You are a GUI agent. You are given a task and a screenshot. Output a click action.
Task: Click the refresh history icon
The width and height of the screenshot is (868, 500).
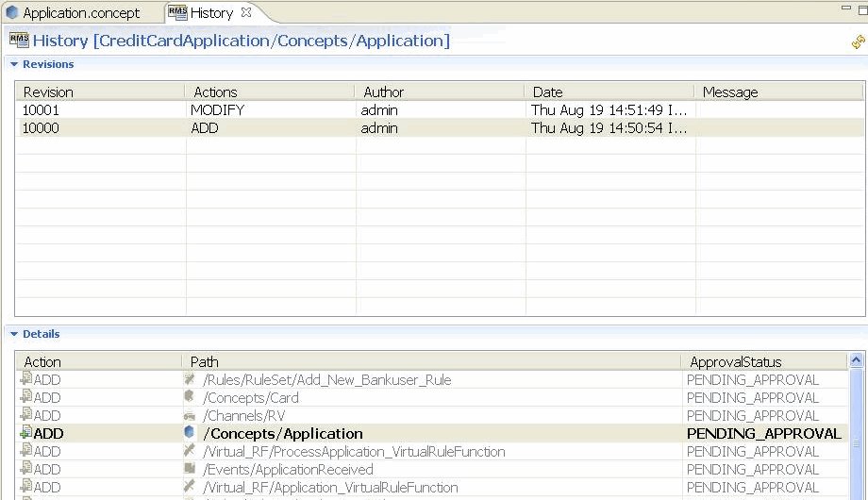point(858,42)
